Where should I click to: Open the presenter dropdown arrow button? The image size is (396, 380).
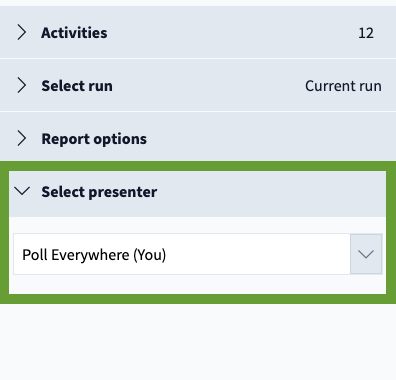tap(366, 254)
